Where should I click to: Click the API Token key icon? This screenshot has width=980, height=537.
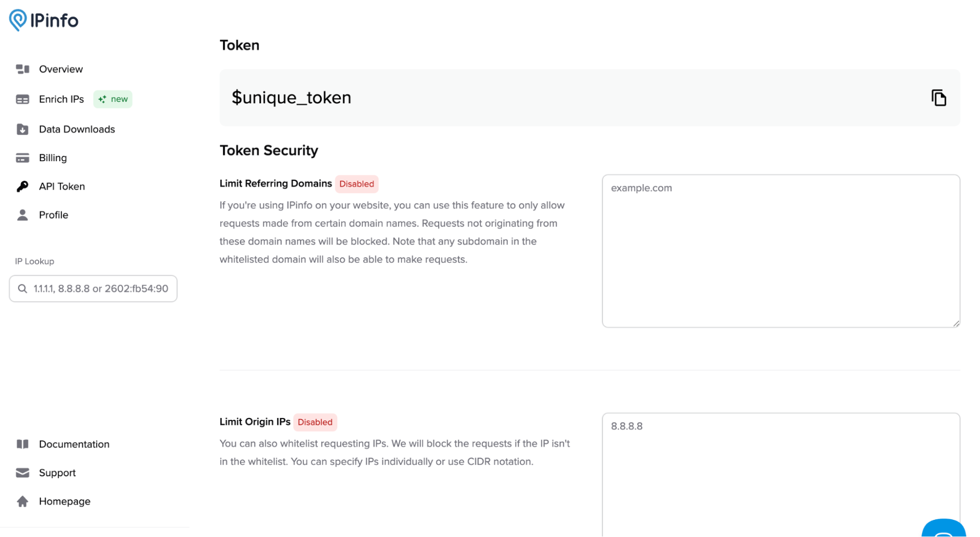pyautogui.click(x=23, y=187)
